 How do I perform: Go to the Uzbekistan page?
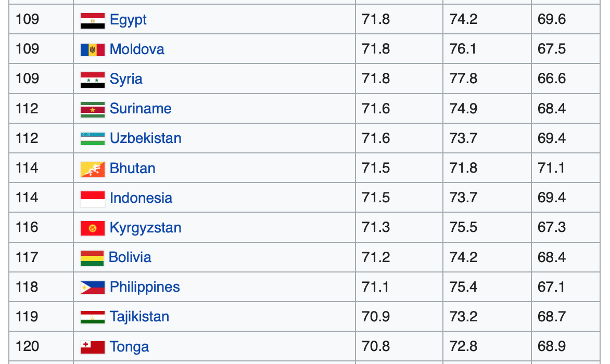click(x=146, y=138)
